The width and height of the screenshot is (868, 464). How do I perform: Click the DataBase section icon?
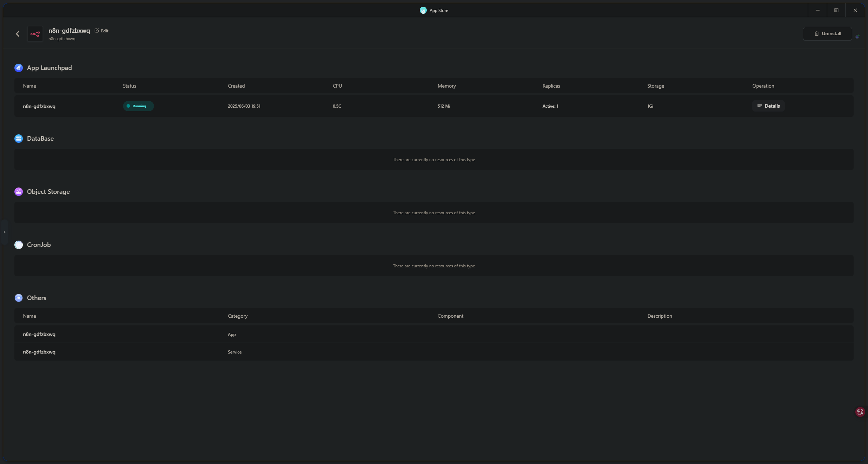(x=19, y=139)
